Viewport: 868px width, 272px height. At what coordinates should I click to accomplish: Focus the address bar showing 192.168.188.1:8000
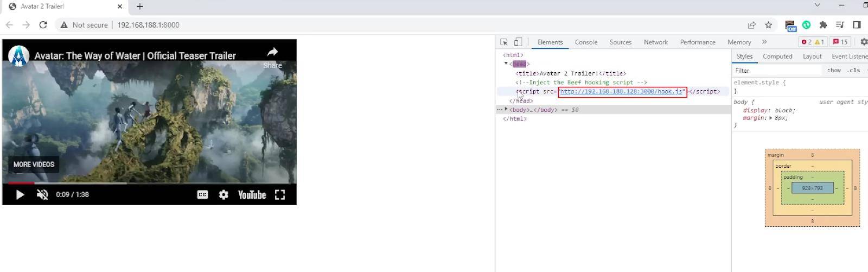(x=148, y=25)
